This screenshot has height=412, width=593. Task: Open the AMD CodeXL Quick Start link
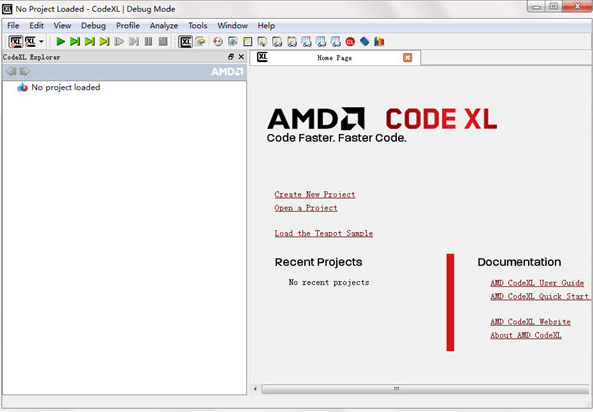point(540,296)
